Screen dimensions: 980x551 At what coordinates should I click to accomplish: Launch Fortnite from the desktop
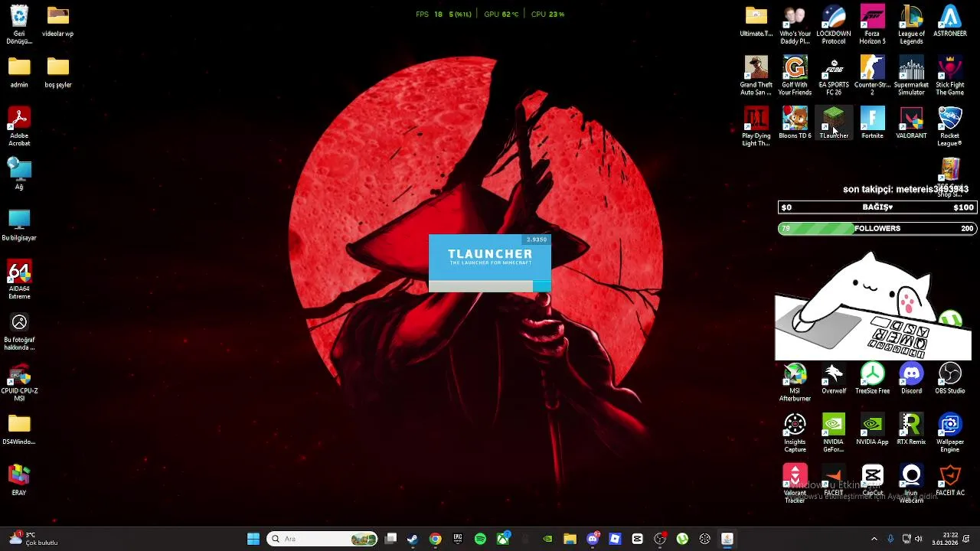(x=872, y=123)
